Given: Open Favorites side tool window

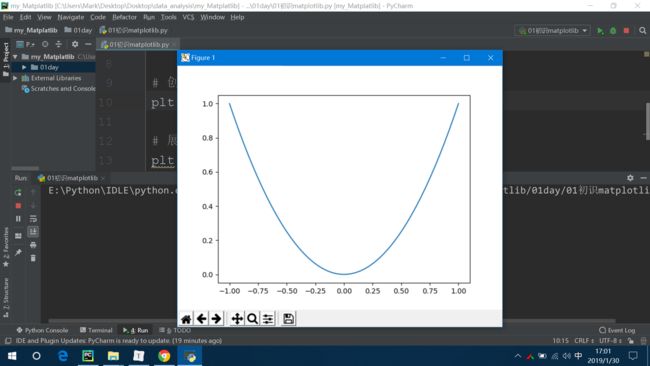Looking at the screenshot, I should click(x=6, y=247).
